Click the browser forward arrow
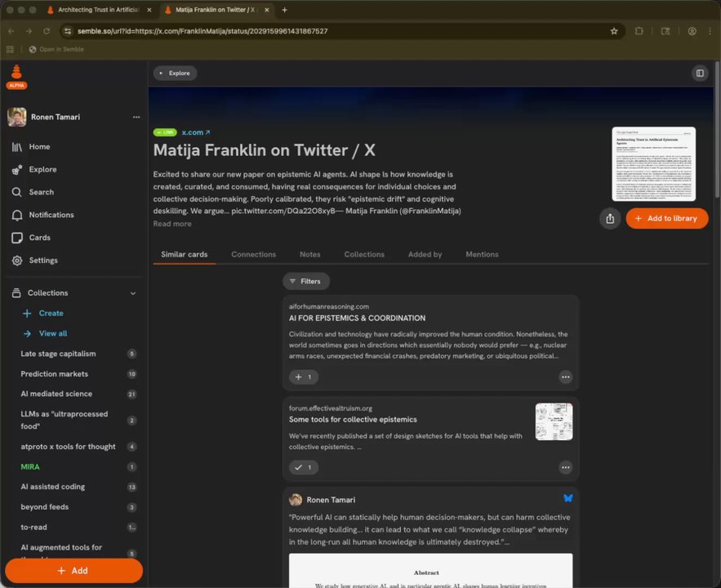The height and width of the screenshot is (588, 721). [x=29, y=31]
